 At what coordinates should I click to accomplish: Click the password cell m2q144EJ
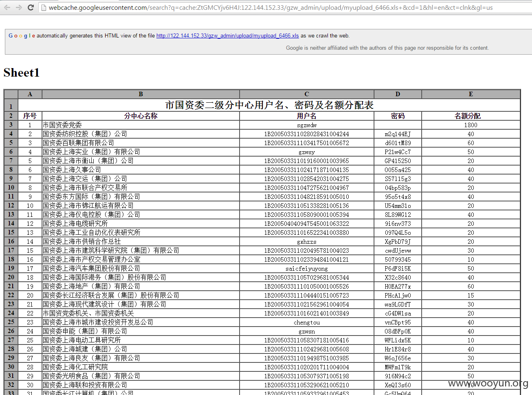(398, 134)
